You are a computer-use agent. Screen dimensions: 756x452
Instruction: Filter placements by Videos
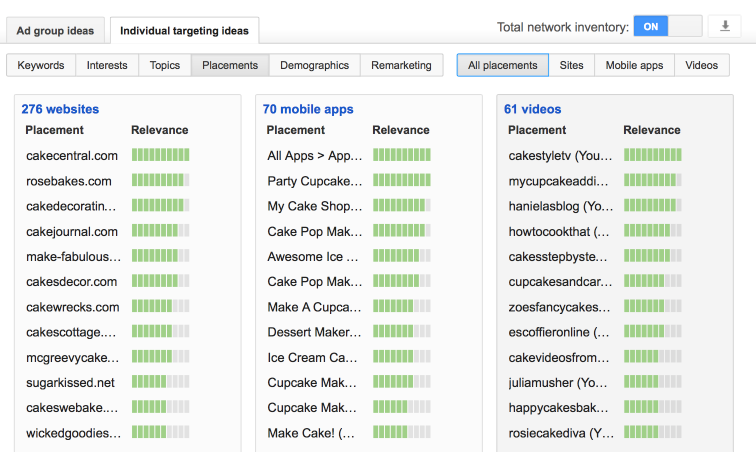pos(701,65)
